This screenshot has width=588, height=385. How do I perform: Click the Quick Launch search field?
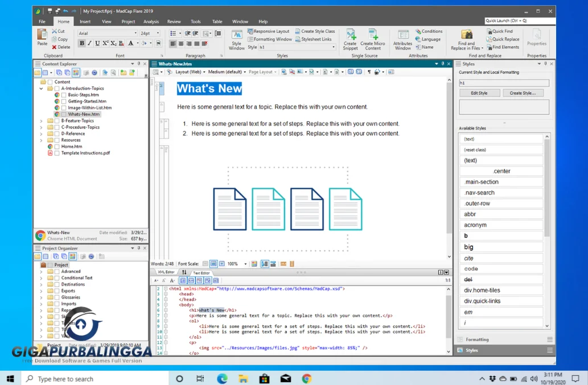tap(520, 21)
